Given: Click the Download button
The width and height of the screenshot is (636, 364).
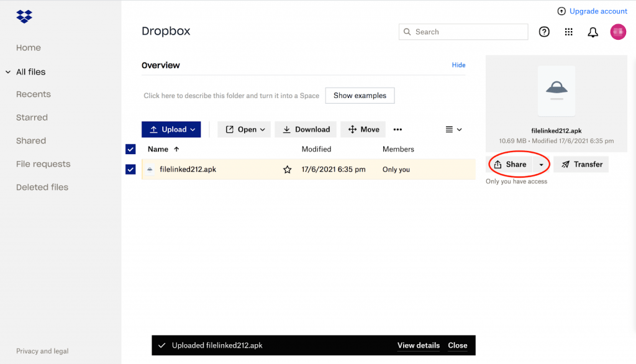Looking at the screenshot, I should 306,129.
